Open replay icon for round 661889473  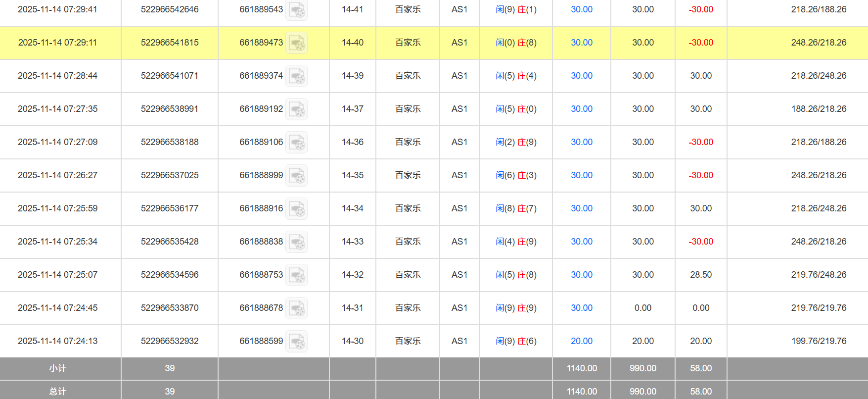pos(297,43)
